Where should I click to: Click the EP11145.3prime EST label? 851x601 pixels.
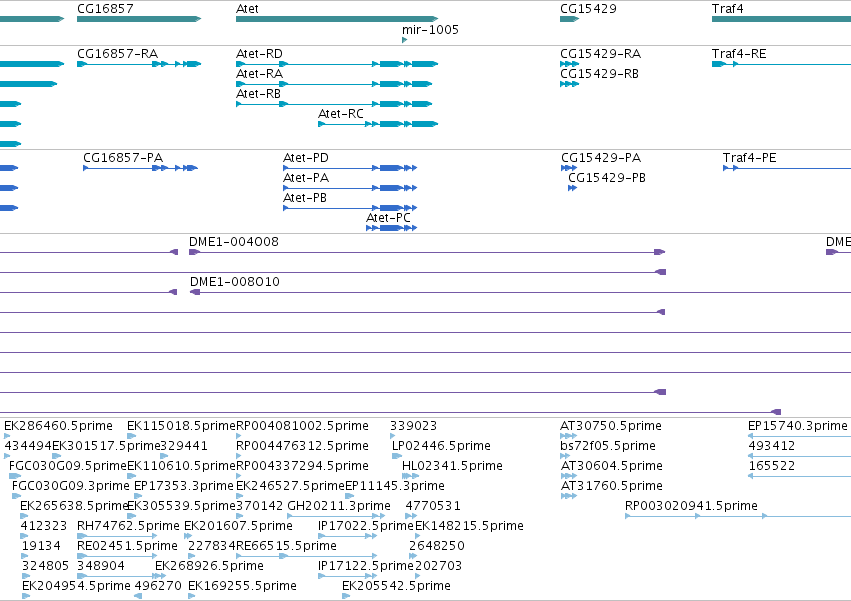(x=395, y=486)
